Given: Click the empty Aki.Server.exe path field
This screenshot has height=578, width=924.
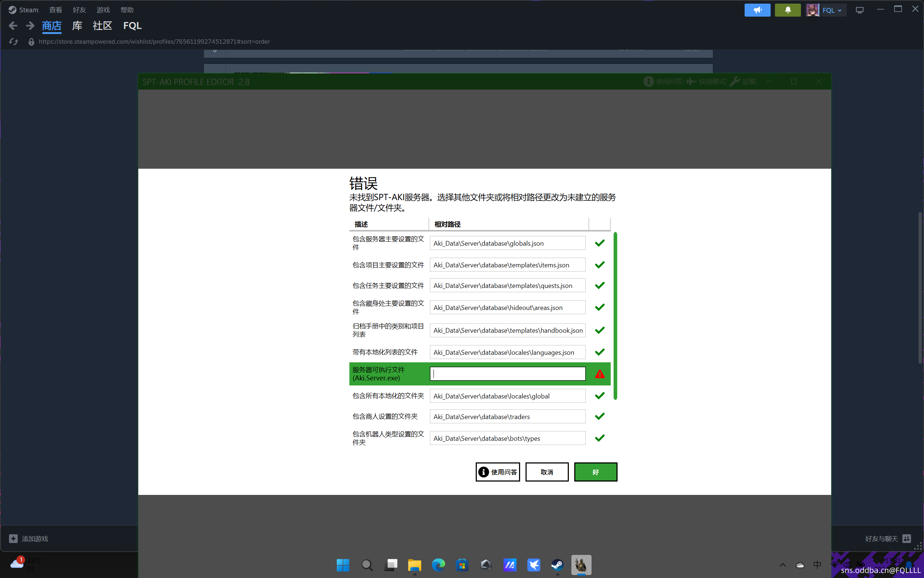Looking at the screenshot, I should click(507, 374).
